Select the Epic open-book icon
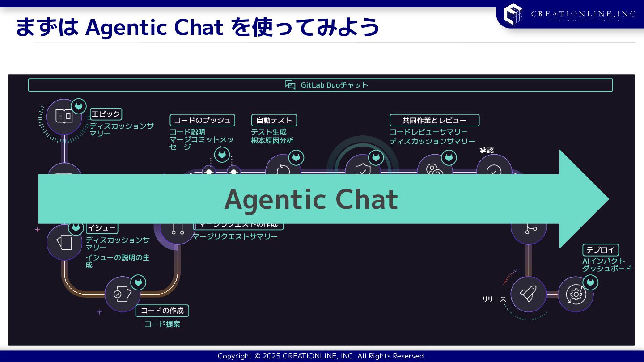The width and height of the screenshot is (644, 362). pyautogui.click(x=64, y=117)
